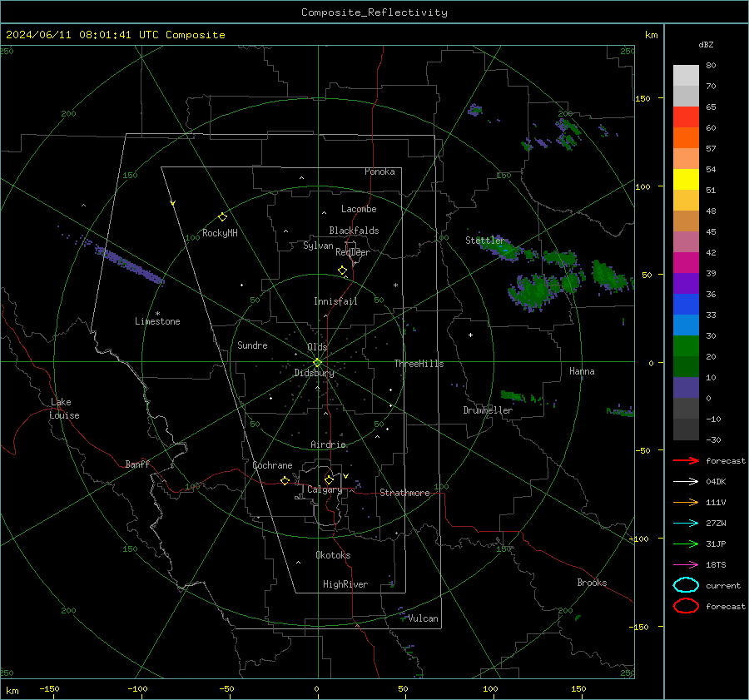Click the Calgary city label

pyautogui.click(x=325, y=489)
